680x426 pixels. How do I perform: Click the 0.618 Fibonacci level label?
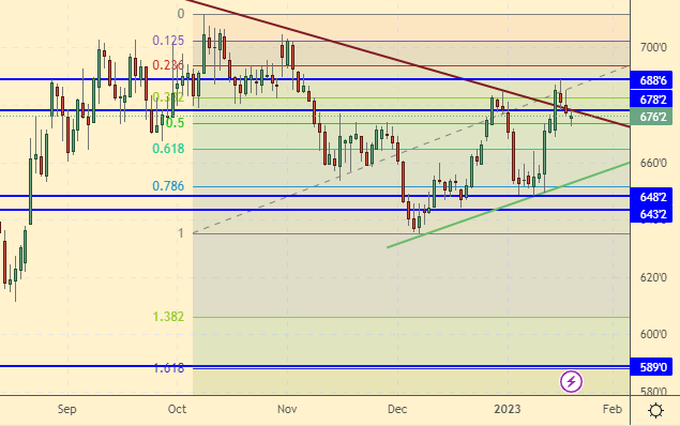169,148
